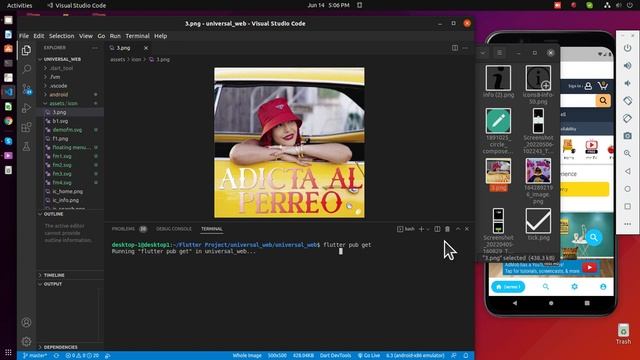
Task: Click Go Live in the status bar
Action: click(369, 356)
